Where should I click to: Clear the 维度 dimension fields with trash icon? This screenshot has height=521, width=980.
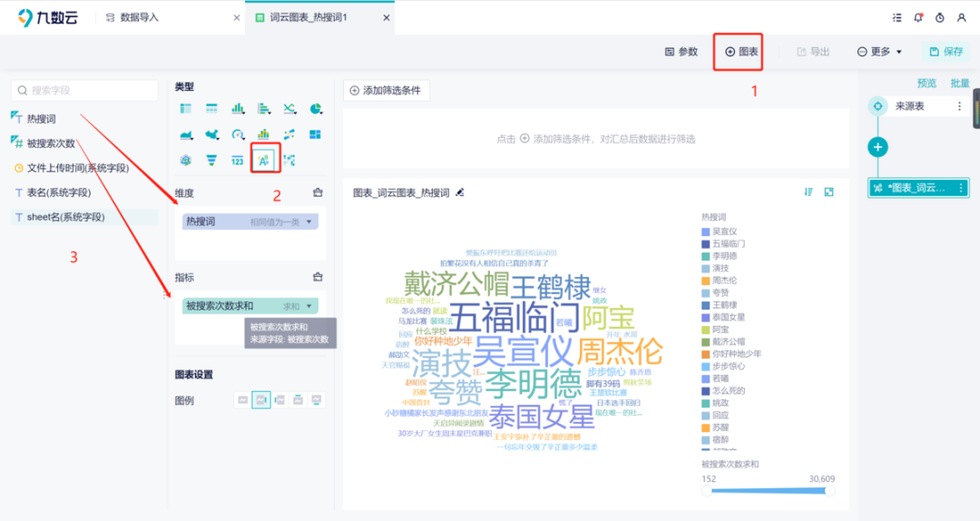(x=318, y=192)
